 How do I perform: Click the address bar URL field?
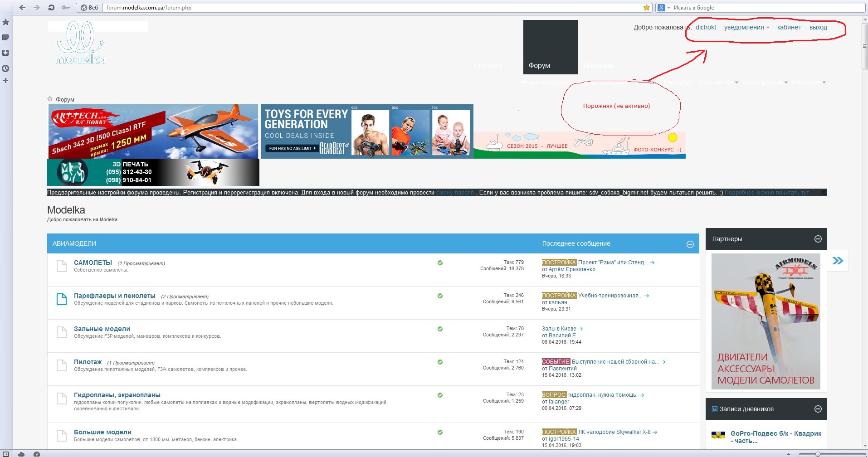click(x=372, y=7)
